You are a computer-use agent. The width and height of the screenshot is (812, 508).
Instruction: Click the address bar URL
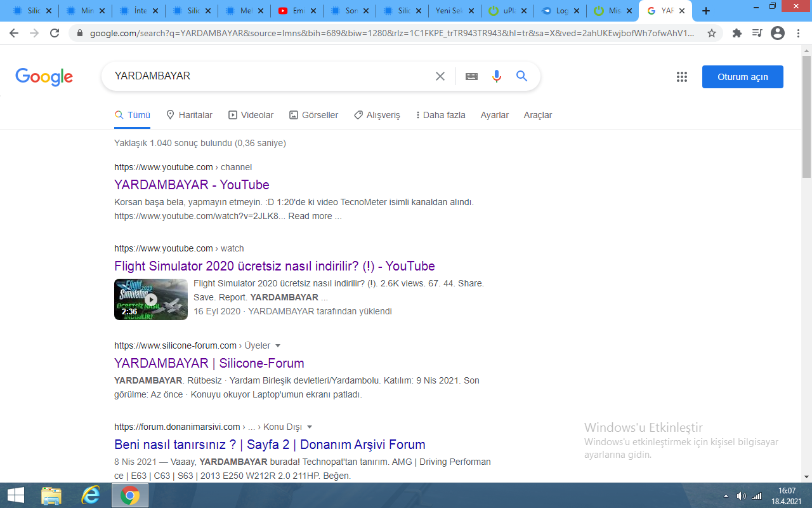click(392, 34)
